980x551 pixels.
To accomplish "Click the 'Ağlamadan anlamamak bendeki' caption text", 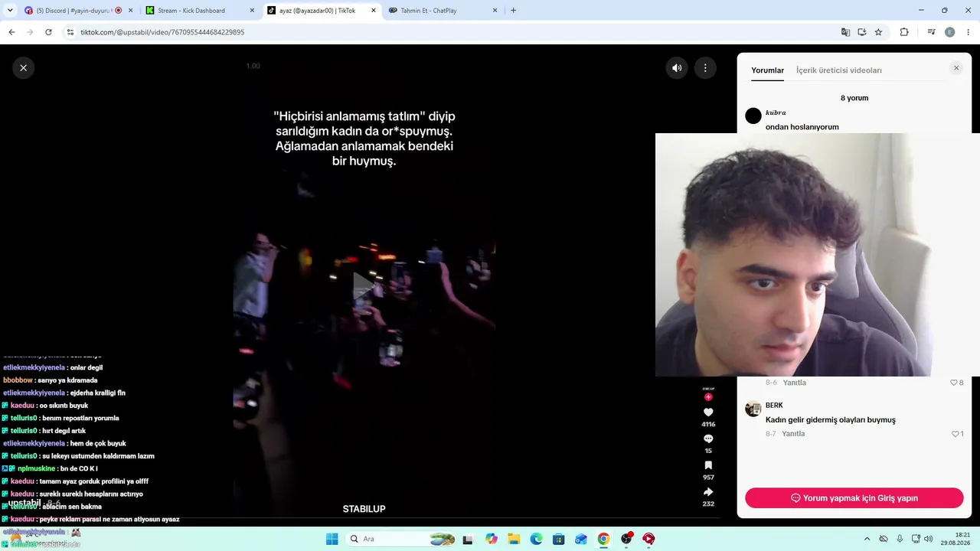I will pyautogui.click(x=364, y=146).
